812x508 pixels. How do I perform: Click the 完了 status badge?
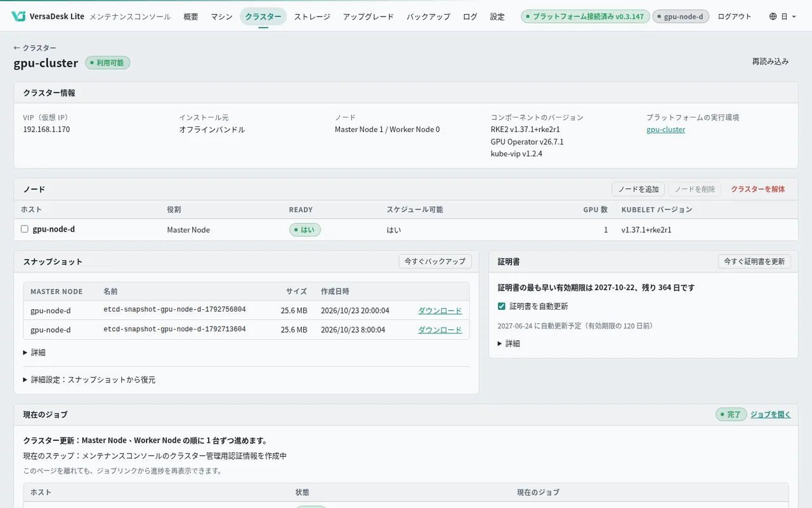coord(731,415)
